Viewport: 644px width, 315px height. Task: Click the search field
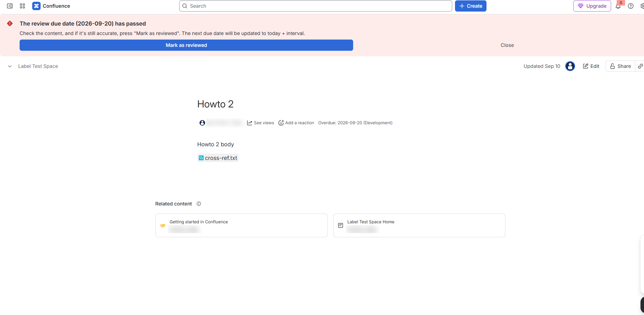click(316, 6)
